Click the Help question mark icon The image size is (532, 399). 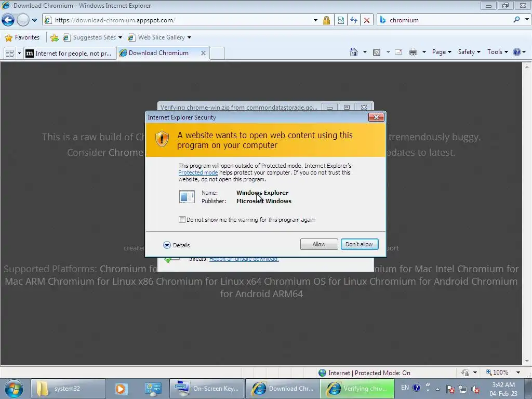point(517,52)
